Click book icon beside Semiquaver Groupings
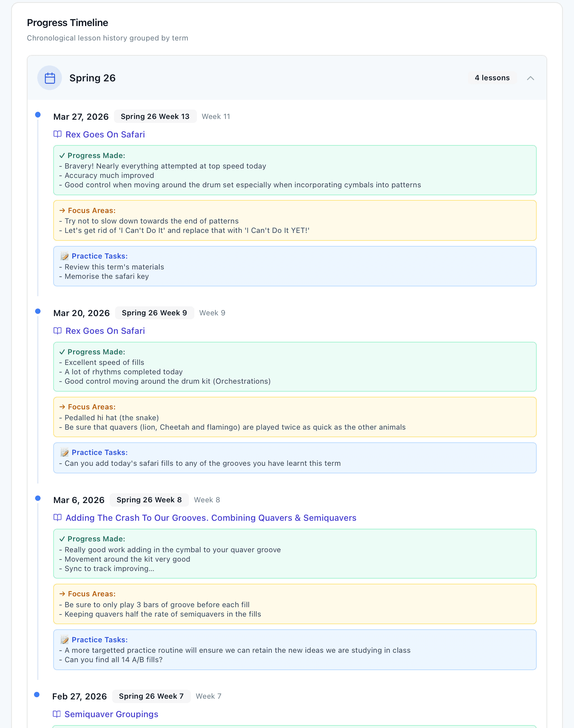Image resolution: width=574 pixels, height=728 pixels. click(56, 714)
